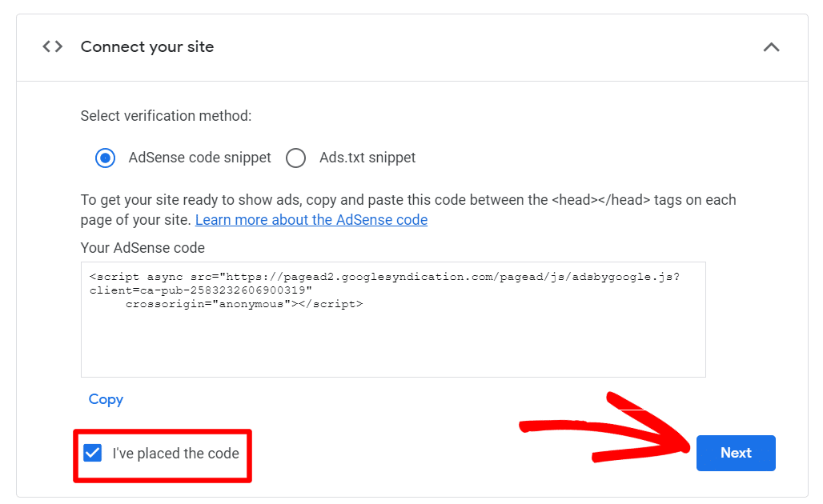
Task: Click the filled blue radio circle for code snippet
Action: [x=105, y=158]
